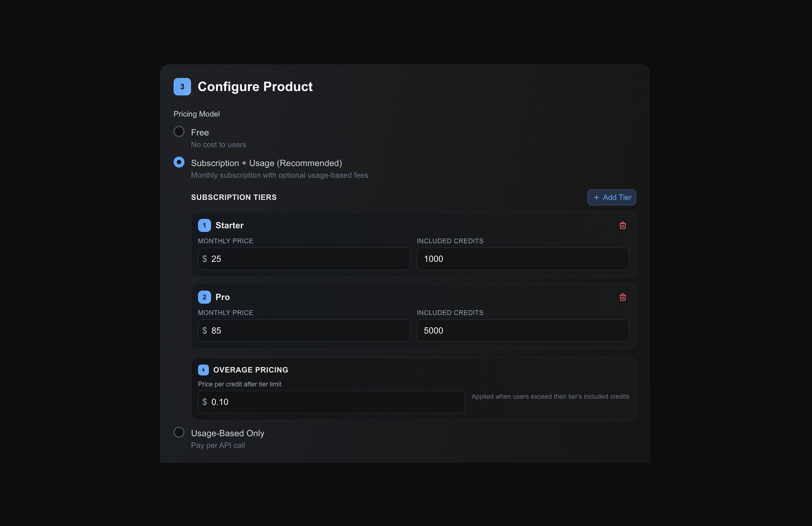The height and width of the screenshot is (526, 812).
Task: Edit the Pro included credits field
Action: click(523, 330)
